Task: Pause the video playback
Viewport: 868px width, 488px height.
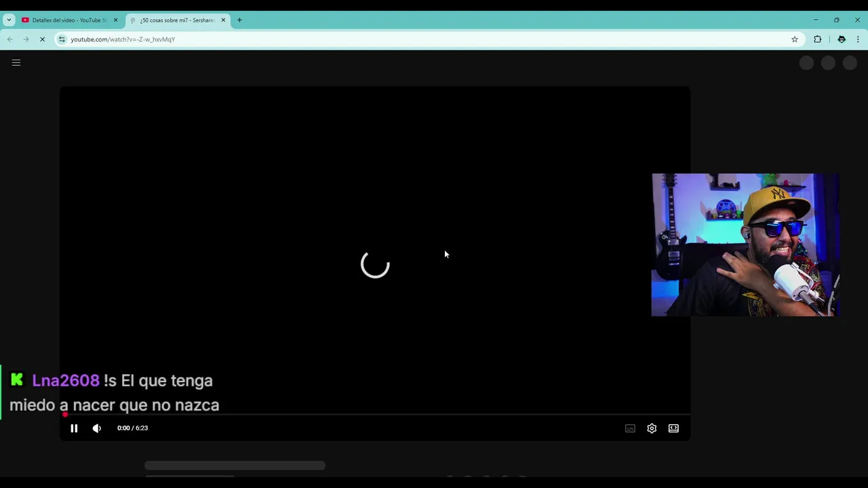Action: click(74, 428)
